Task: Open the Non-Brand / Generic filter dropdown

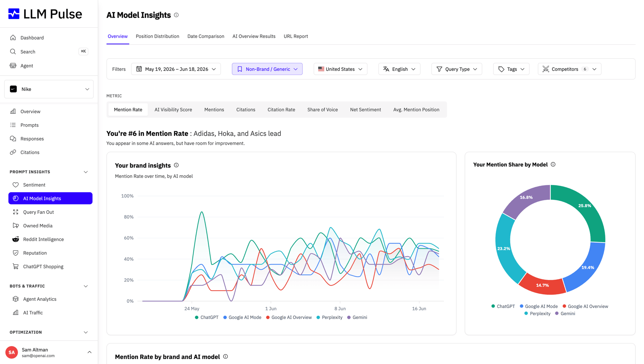Action: point(267,69)
